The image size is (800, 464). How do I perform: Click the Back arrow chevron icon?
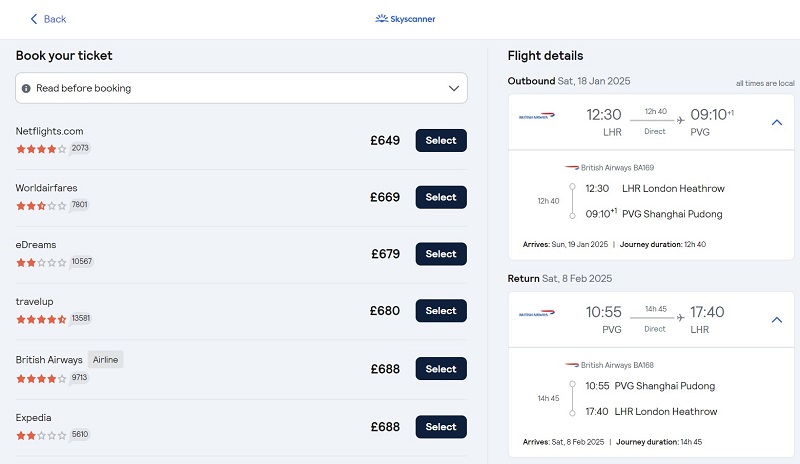click(34, 19)
